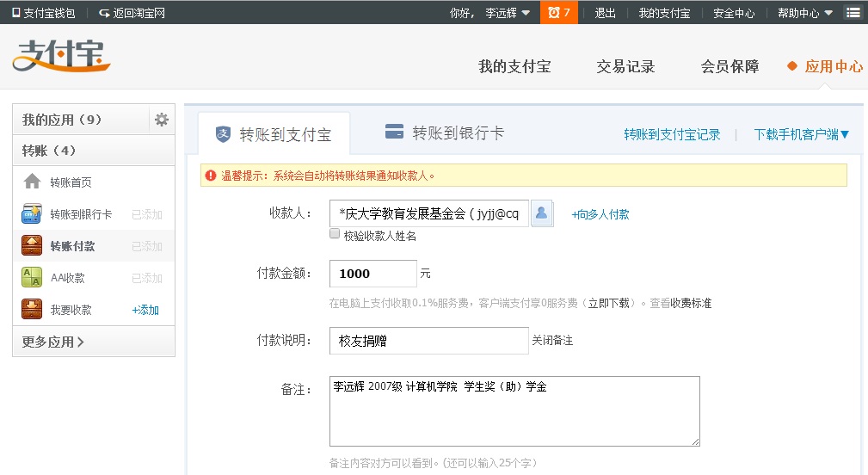The width and height of the screenshot is (868, 475).
Task: Click the 转账到银行卡 sidebar icon
Action: (x=32, y=213)
